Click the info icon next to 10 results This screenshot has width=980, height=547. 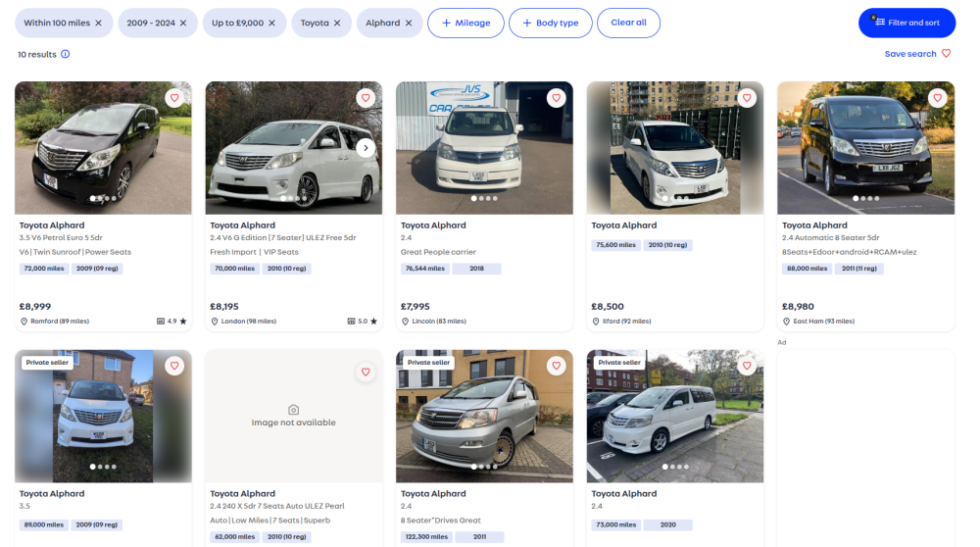point(65,54)
